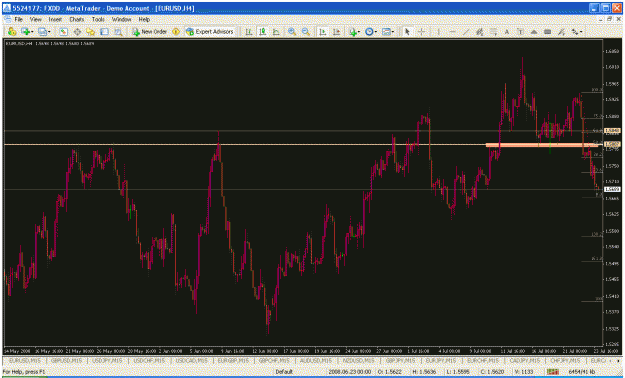Switch to the GBPUSD,M15 chart tab
Viewport: 625px width, 378px height.
pyautogui.click(x=67, y=360)
